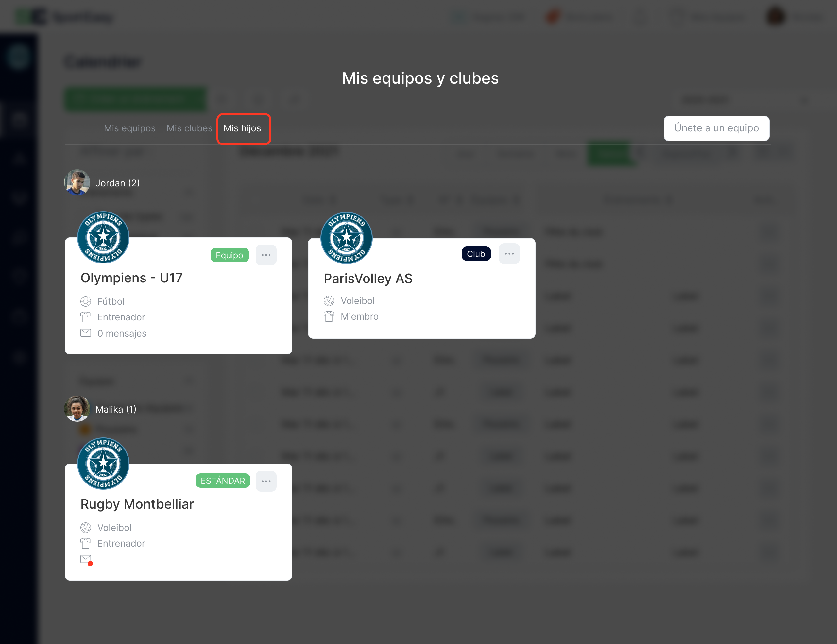Click the Entrenador jersey icon on Rugby Montbelliar
The width and height of the screenshot is (837, 644).
click(86, 543)
